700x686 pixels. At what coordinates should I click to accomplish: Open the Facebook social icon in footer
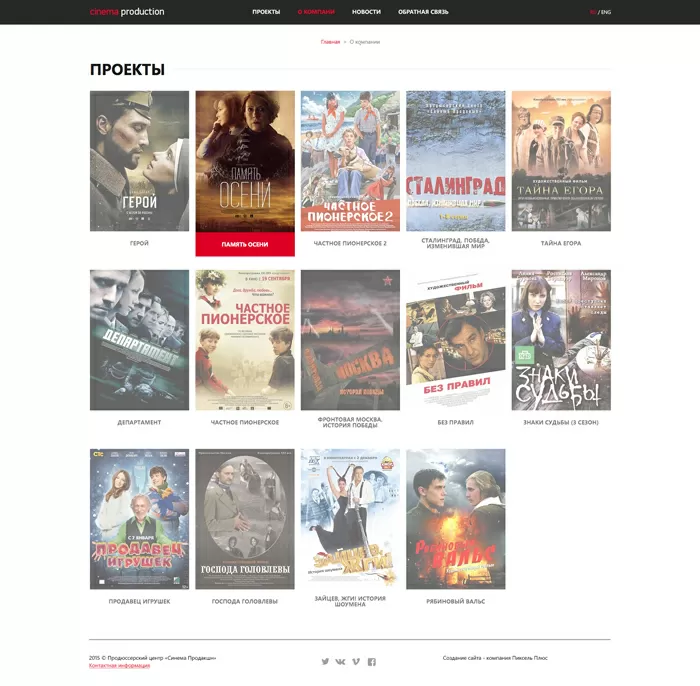[371, 661]
